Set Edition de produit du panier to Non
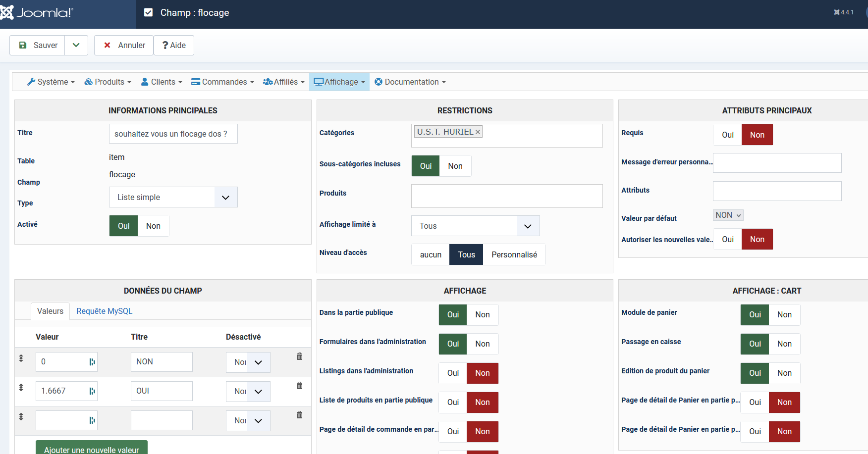This screenshot has height=454, width=868. click(x=784, y=373)
